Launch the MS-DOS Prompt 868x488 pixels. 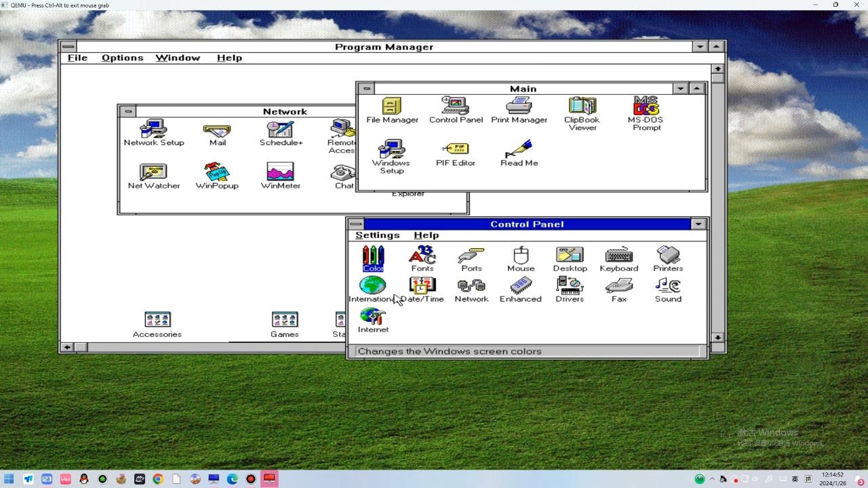[645, 108]
